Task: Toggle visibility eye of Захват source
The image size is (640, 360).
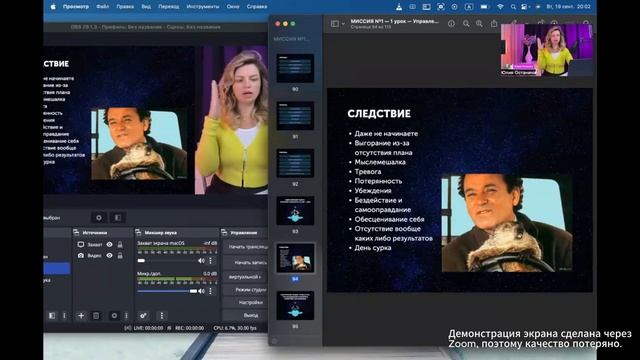Action: pos(109,244)
